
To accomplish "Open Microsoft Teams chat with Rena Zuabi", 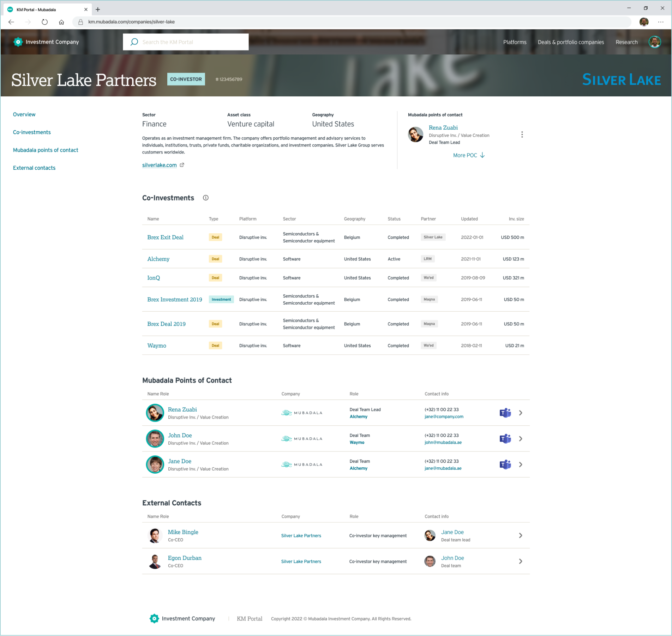I will point(505,413).
